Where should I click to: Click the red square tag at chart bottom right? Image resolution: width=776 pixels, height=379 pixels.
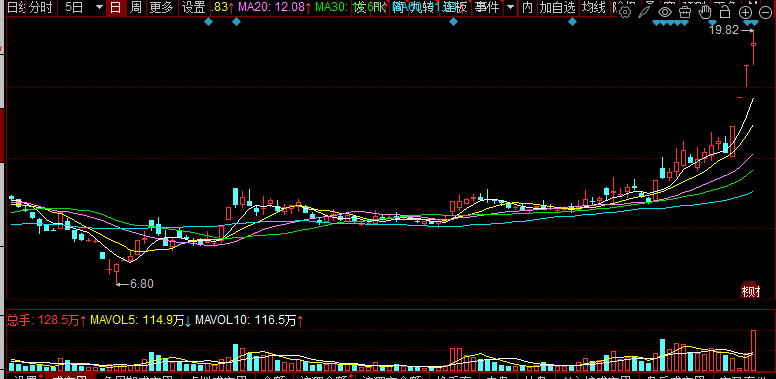click(x=751, y=291)
